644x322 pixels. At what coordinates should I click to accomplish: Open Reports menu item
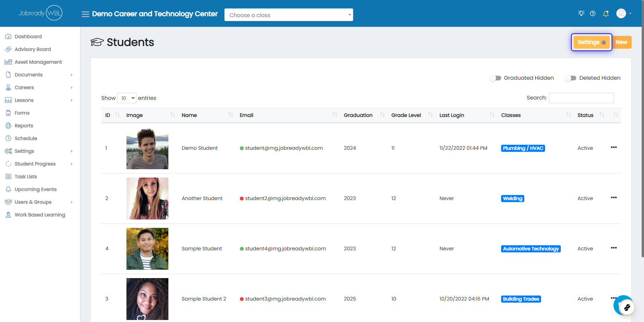point(24,126)
